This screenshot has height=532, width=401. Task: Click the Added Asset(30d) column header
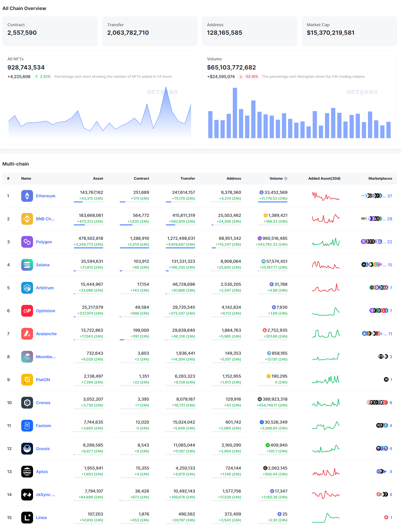point(324,179)
